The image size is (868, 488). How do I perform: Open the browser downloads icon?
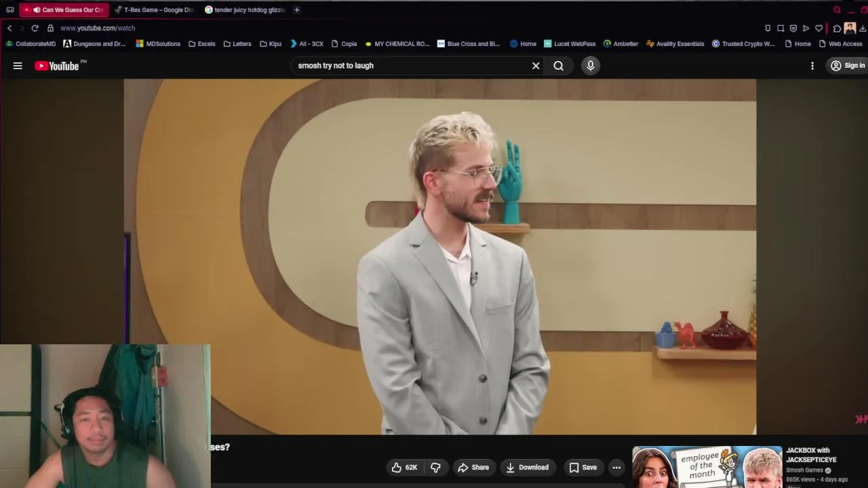click(863, 28)
